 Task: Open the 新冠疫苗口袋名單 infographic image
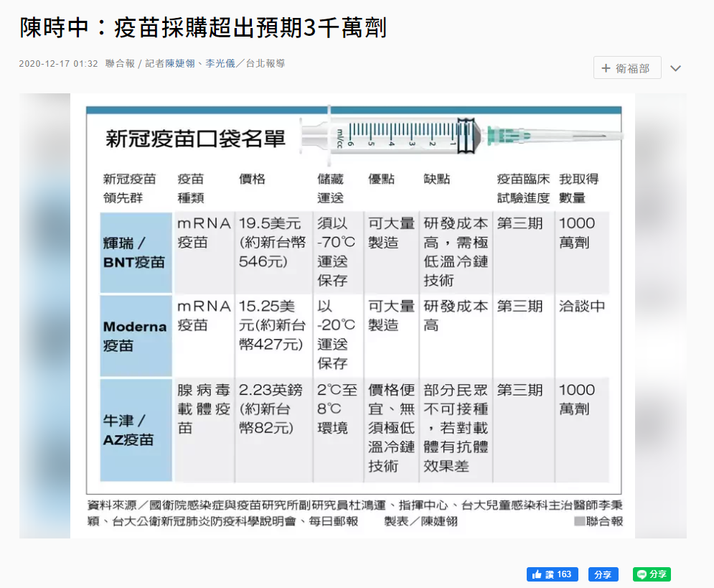tap(353, 316)
